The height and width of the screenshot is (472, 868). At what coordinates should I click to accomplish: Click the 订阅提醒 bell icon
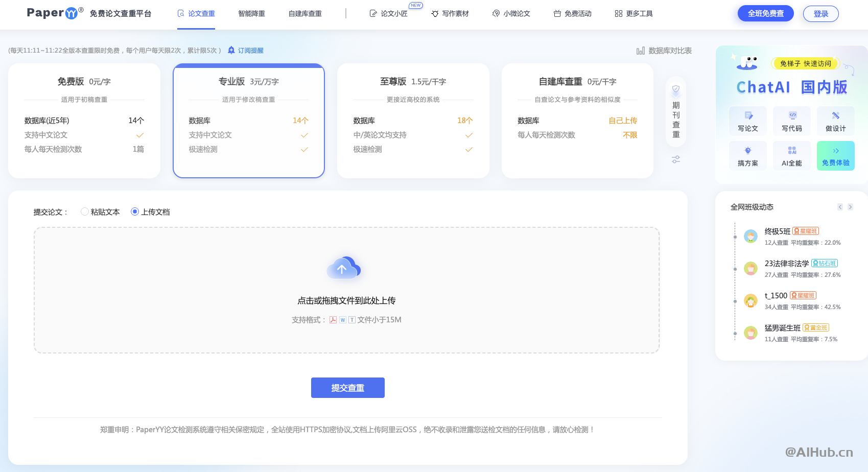(x=231, y=50)
